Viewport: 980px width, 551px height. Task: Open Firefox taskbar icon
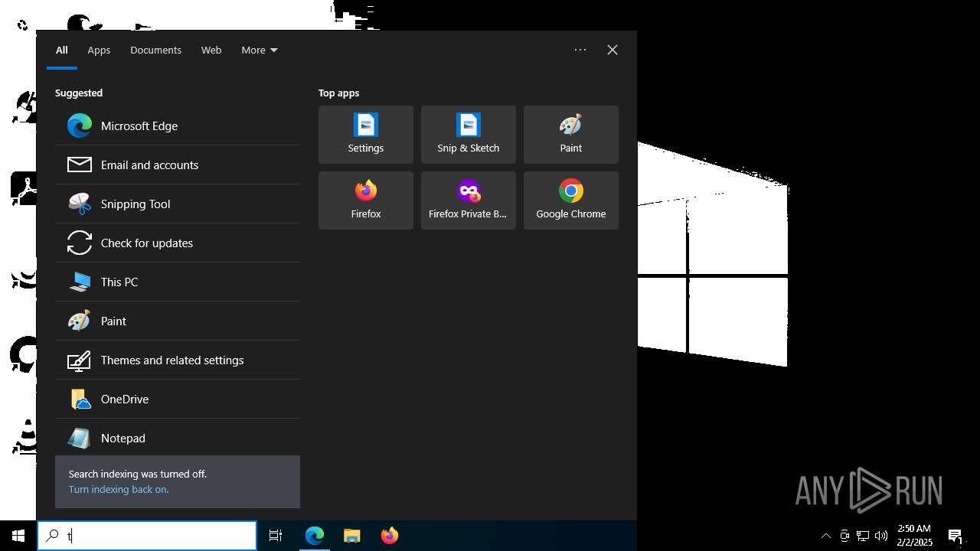click(390, 536)
